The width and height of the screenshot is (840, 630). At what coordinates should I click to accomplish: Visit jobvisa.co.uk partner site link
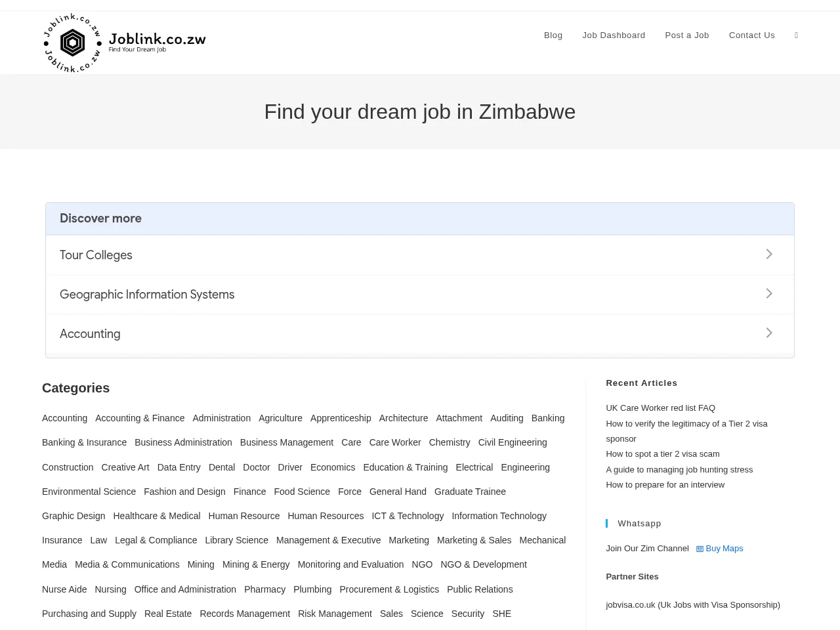click(x=693, y=605)
